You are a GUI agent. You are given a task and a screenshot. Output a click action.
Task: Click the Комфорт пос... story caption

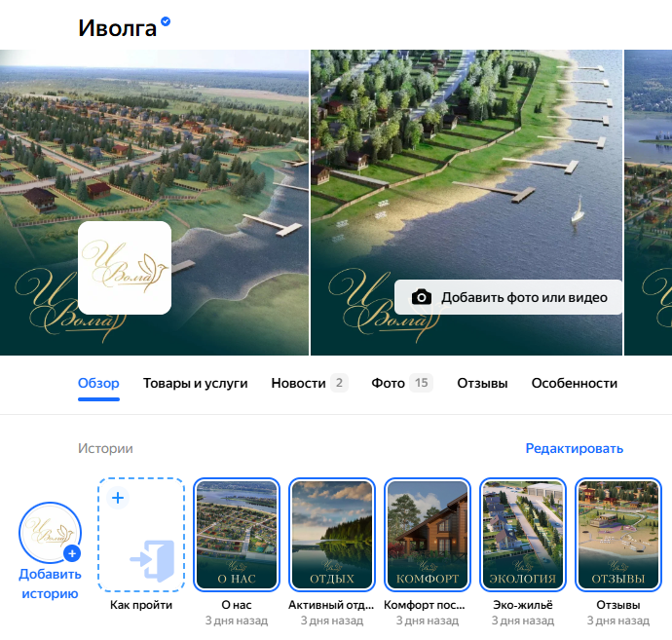[x=425, y=605]
